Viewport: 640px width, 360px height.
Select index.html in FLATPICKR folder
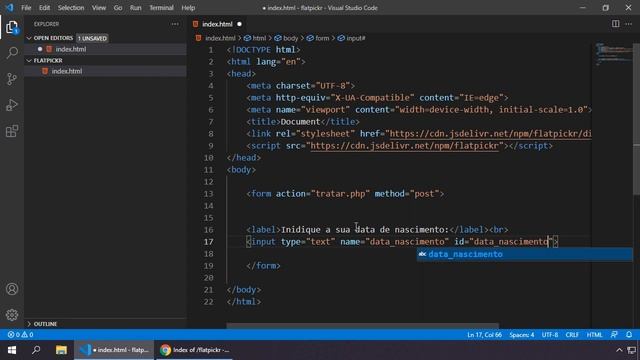tap(105, 71)
